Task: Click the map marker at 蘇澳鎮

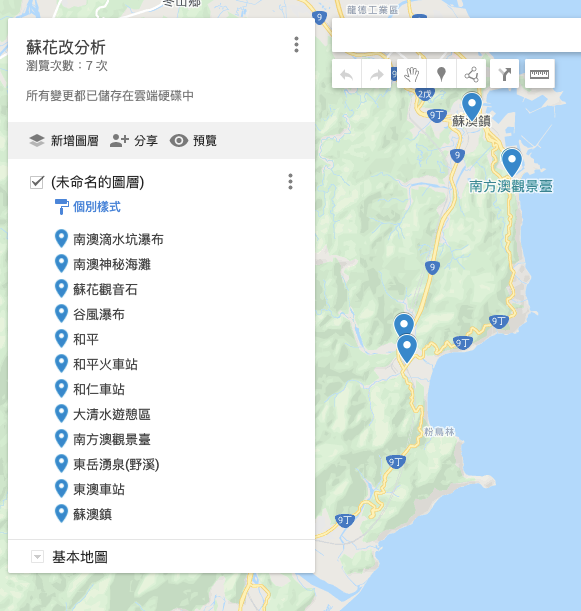Action: (x=472, y=107)
